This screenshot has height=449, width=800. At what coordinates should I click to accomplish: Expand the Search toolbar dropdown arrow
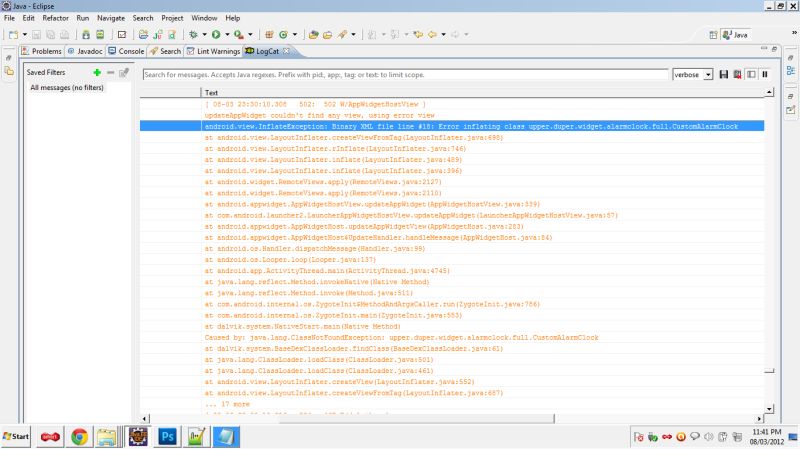[x=353, y=35]
